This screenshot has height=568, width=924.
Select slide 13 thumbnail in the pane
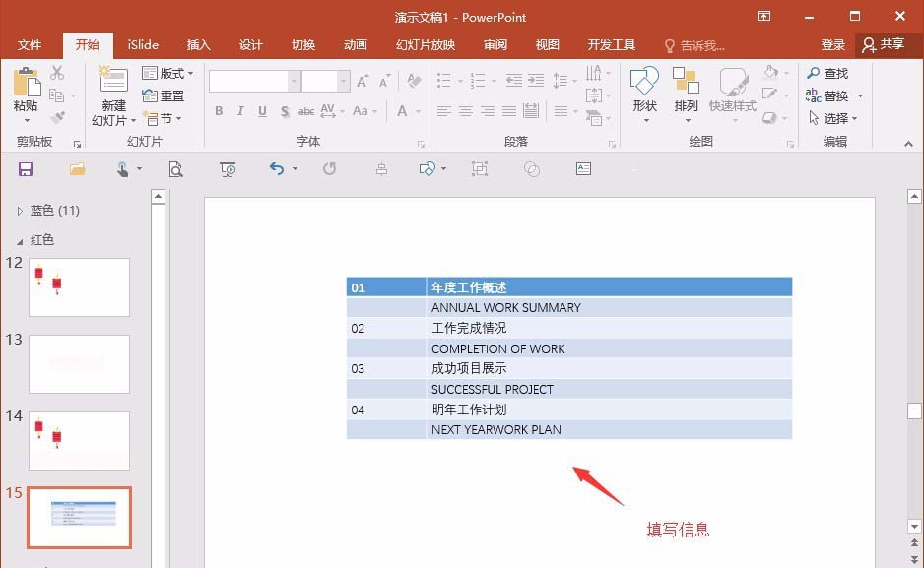(79, 363)
